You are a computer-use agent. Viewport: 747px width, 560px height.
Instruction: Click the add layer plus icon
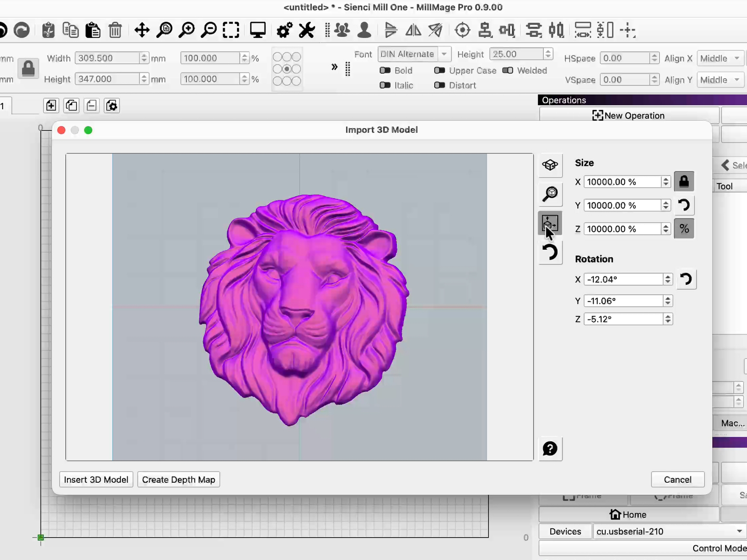click(x=51, y=106)
